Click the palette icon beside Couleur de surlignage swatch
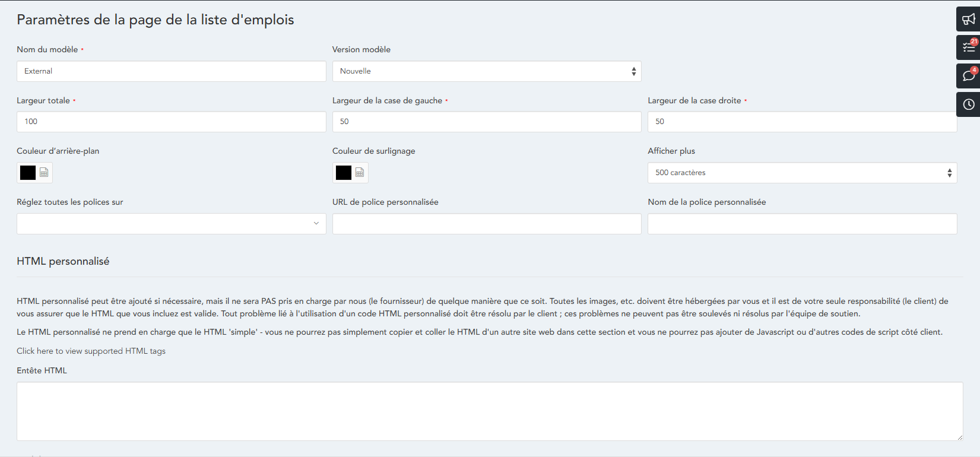980x457 pixels. [360, 173]
